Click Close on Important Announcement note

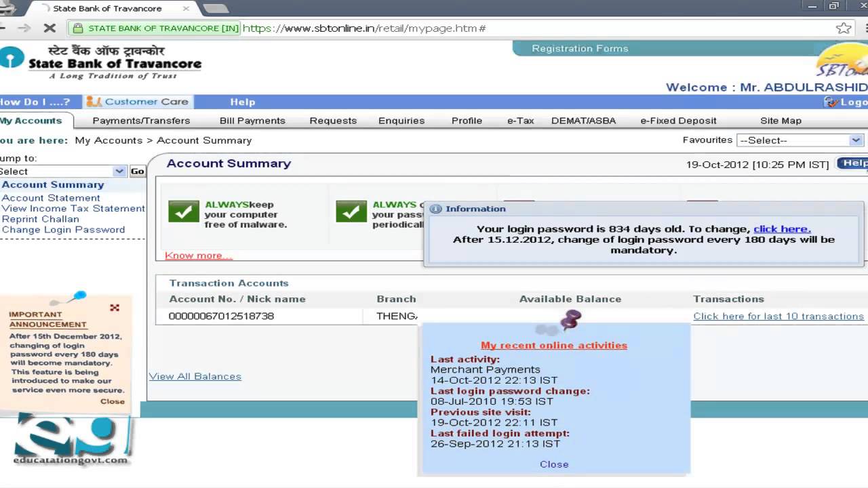coord(113,401)
